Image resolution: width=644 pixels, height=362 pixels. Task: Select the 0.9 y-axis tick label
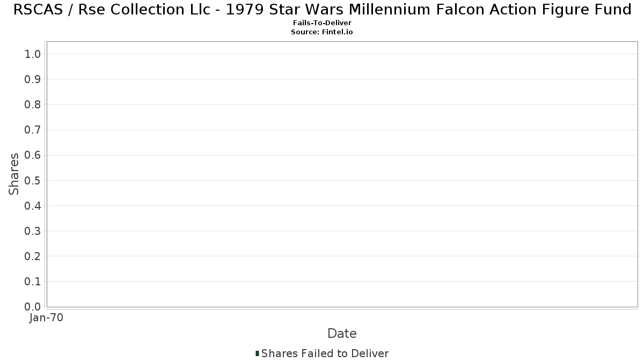point(33,79)
